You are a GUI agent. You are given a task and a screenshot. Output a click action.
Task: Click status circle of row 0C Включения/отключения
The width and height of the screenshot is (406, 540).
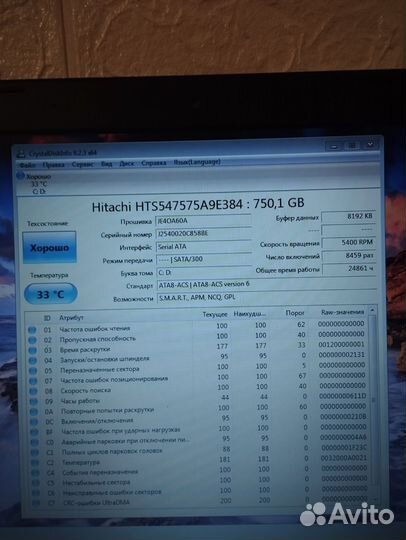pos(34,422)
